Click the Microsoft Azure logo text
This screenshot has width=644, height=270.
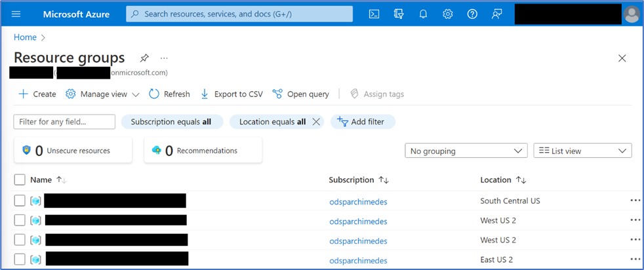76,14
